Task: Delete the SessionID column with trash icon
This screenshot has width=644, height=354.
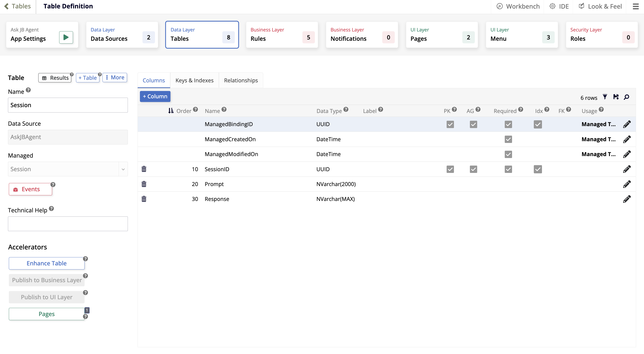Action: point(144,169)
